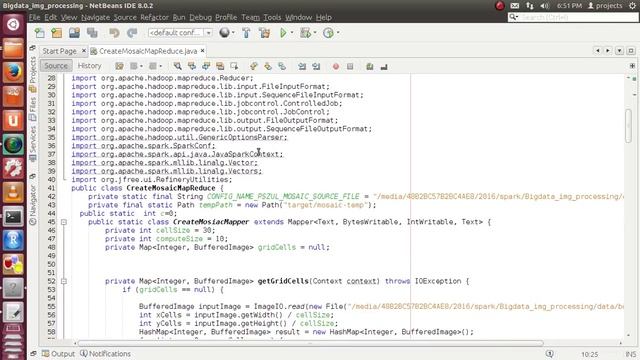640x360 pixels.
Task: Close the Start Page tab
Action: [84, 51]
